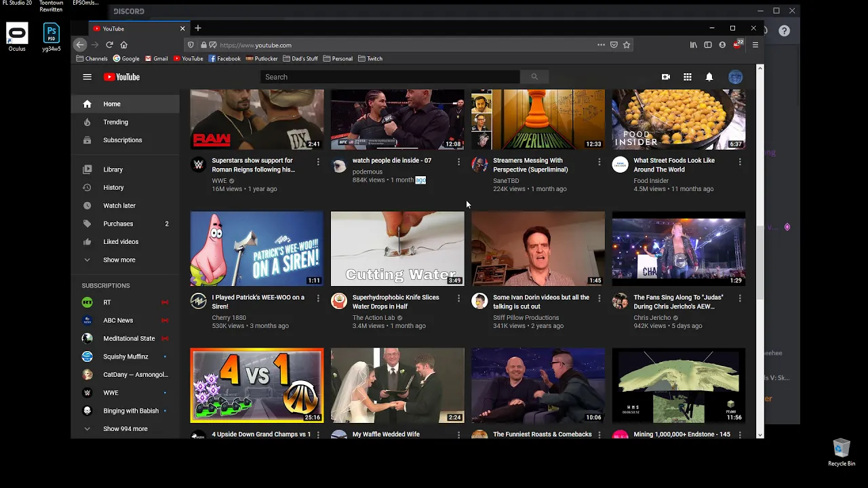Image resolution: width=868 pixels, height=488 pixels.
Task: Open the Firefox application menu
Action: point(755,45)
